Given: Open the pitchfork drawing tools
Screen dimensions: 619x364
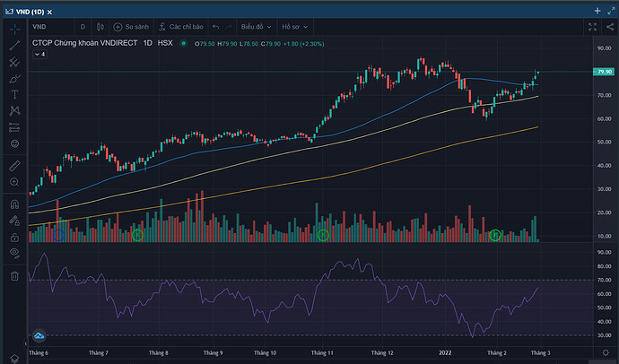Looking at the screenshot, I should point(14,62).
